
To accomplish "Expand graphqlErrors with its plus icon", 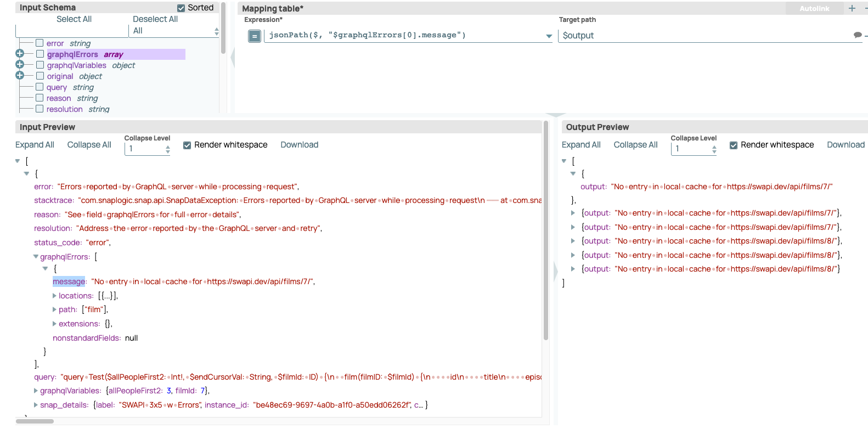I will tap(20, 54).
